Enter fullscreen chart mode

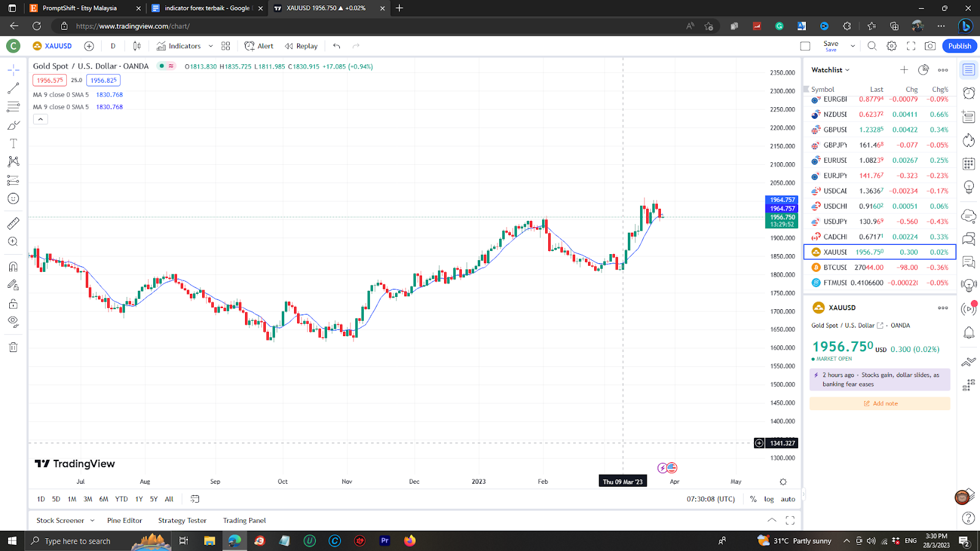tap(911, 46)
